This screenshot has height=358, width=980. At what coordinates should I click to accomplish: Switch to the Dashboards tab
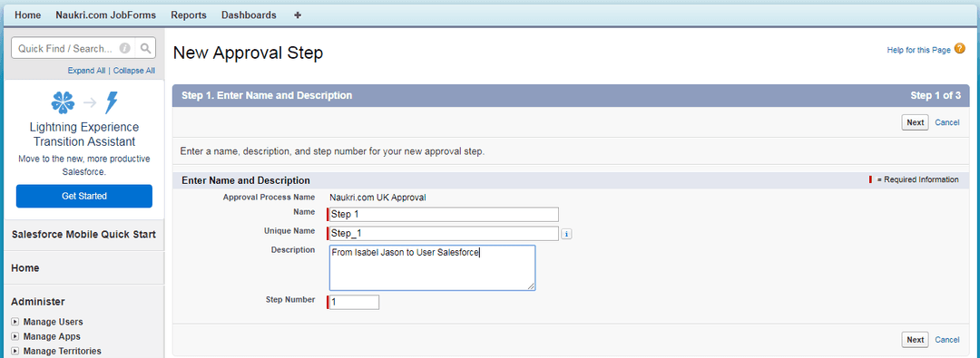[x=249, y=15]
